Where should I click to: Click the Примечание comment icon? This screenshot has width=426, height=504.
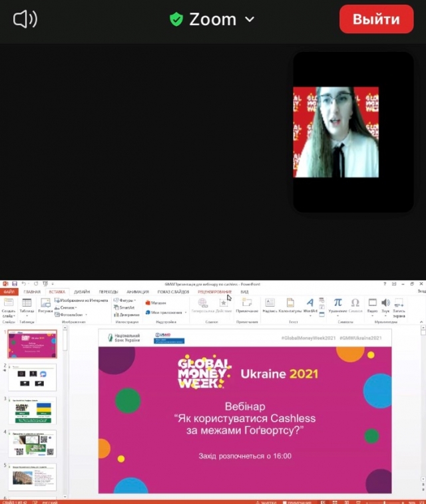[247, 303]
